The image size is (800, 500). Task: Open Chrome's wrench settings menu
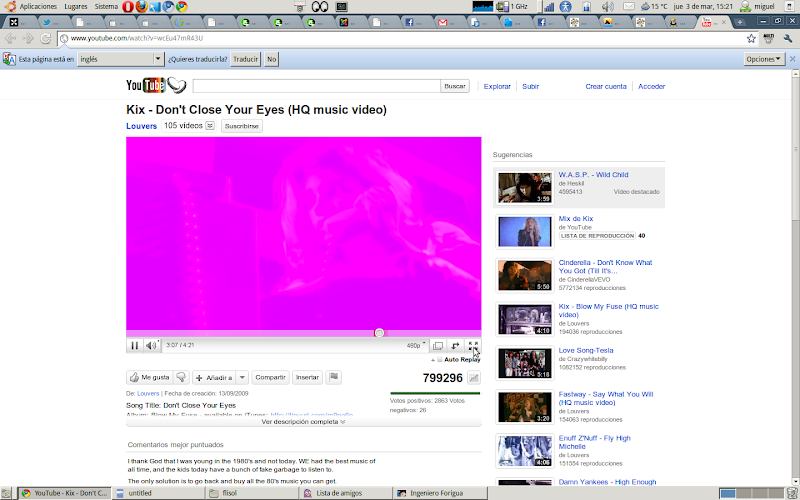(x=788, y=38)
